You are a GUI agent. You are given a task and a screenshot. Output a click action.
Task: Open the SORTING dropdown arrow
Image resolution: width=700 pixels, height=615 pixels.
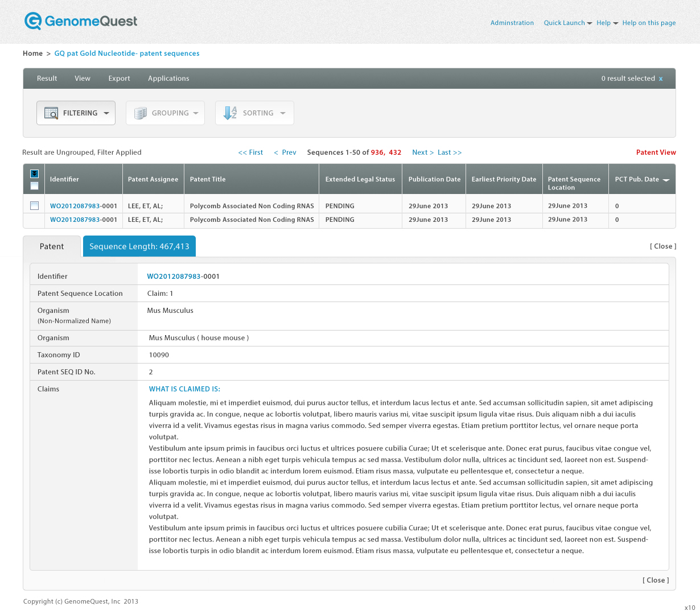point(283,113)
